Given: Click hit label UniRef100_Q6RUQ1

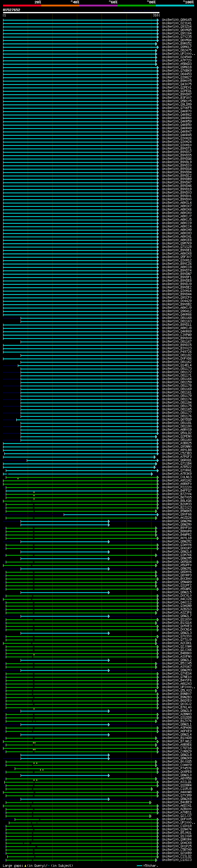Looking at the screenshot, I should [x=177, y=460].
